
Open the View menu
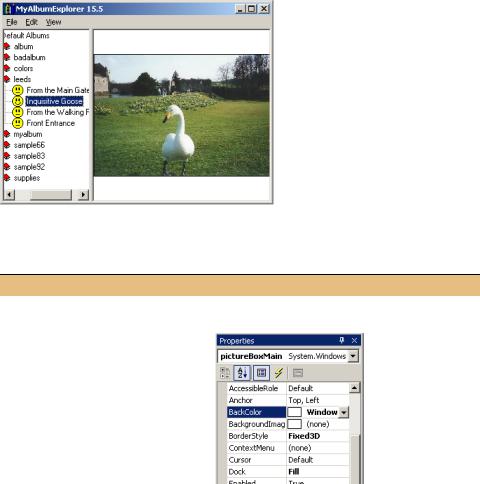coord(53,22)
